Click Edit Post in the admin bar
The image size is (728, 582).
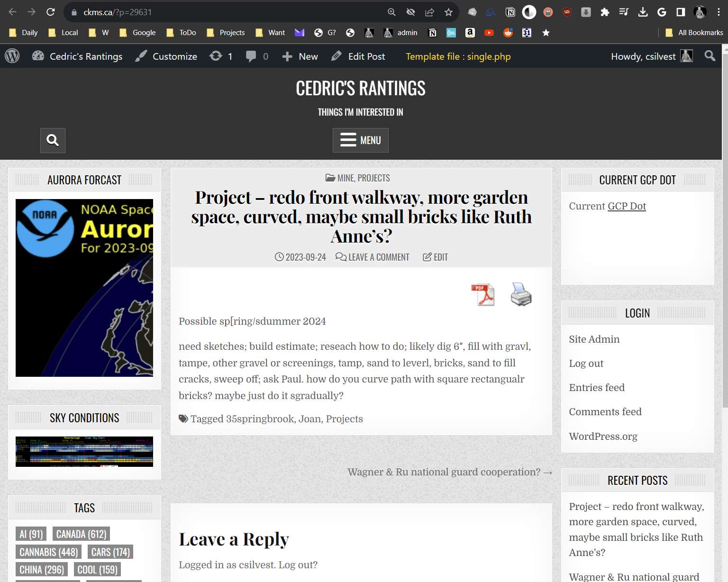click(358, 56)
